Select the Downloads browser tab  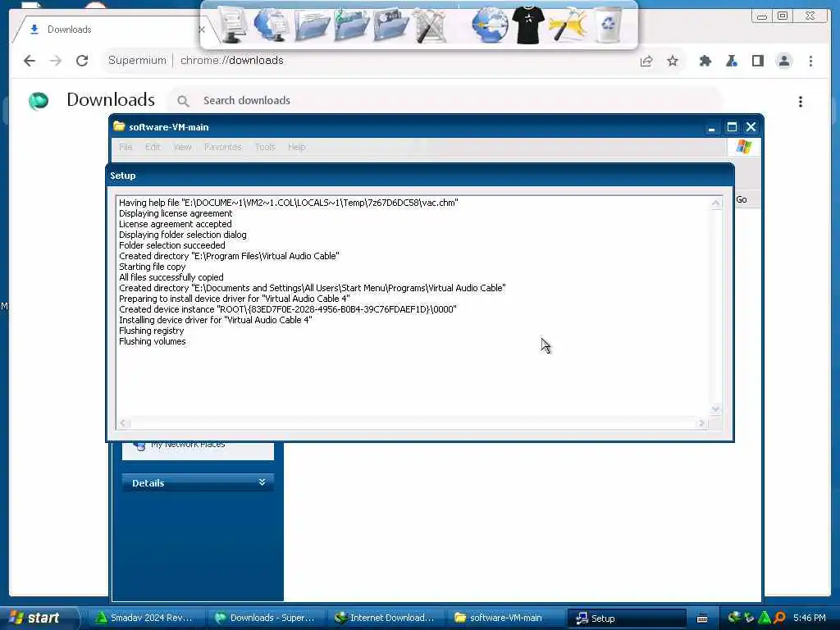(107, 30)
